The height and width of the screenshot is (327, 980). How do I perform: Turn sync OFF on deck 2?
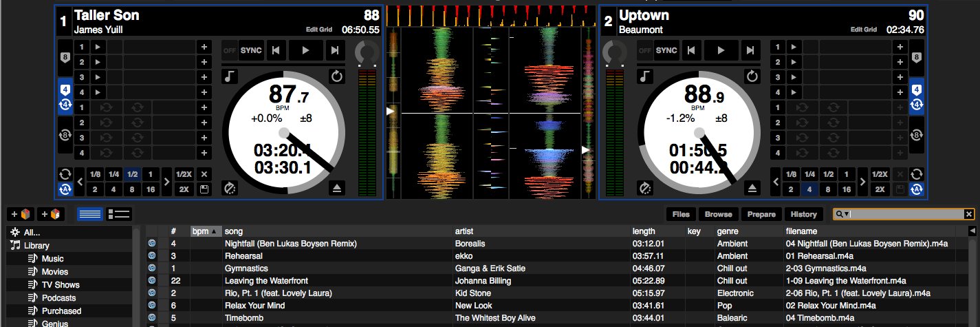[645, 50]
